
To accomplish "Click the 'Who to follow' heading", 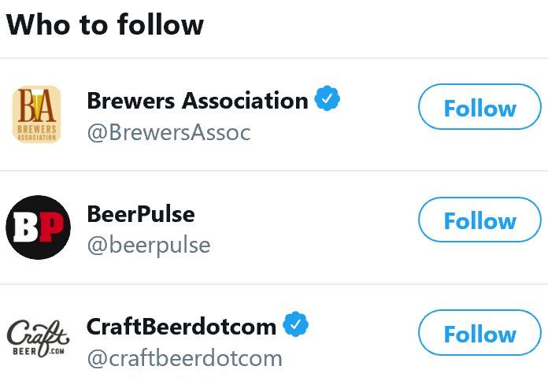I will pyautogui.click(x=105, y=24).
